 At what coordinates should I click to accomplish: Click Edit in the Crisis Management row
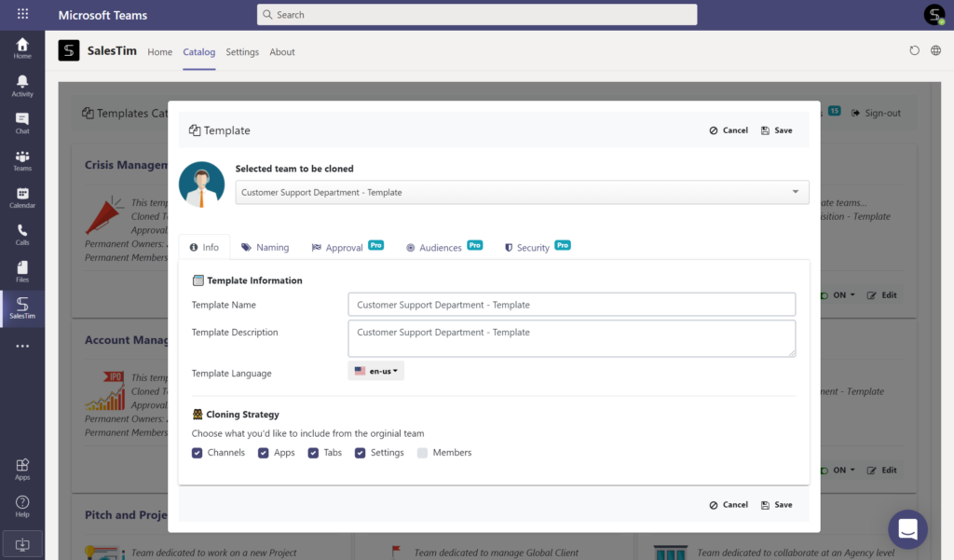[881, 295]
